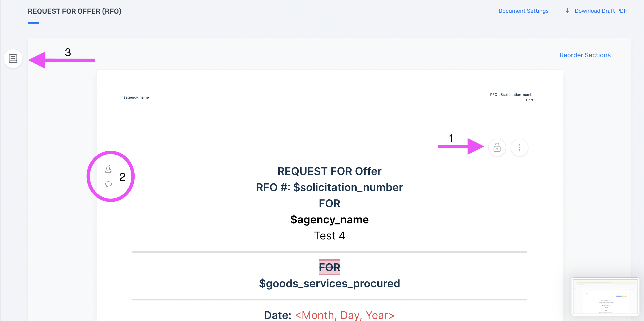The image size is (644, 321).
Task: Click the download arrow icon
Action: pos(567,11)
